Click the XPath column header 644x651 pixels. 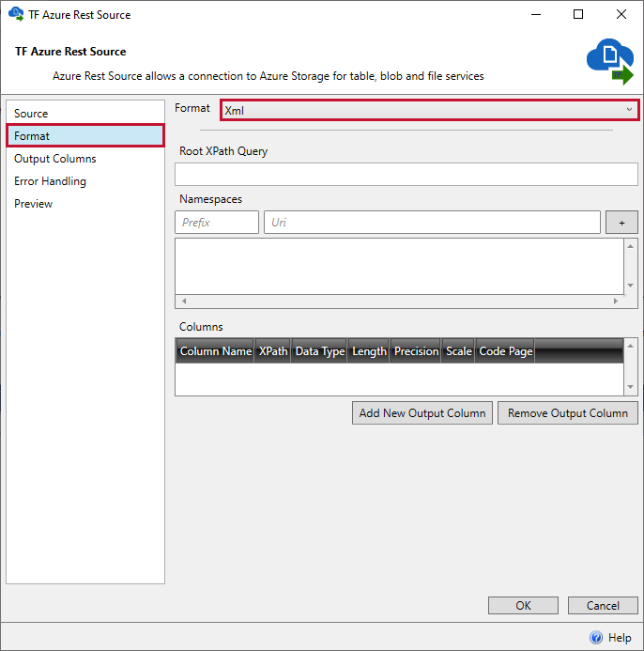pyautogui.click(x=273, y=351)
